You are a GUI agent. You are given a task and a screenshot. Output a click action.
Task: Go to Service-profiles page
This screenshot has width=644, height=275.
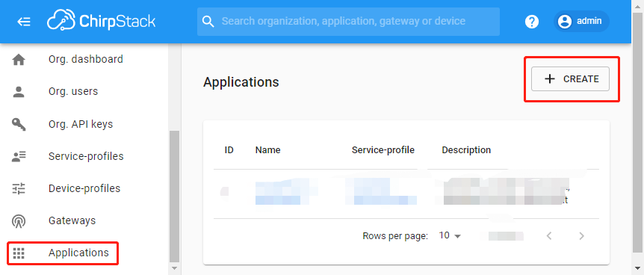pyautogui.click(x=85, y=156)
